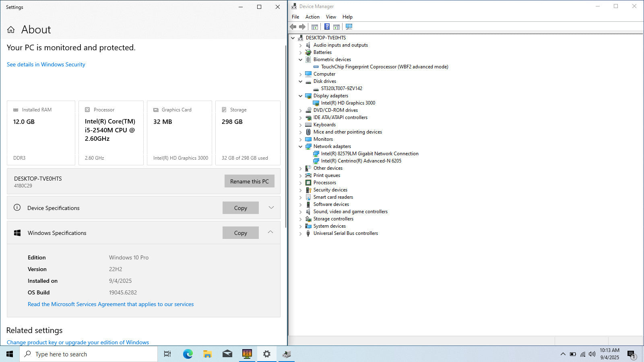This screenshot has height=362, width=644.
Task: Open the Microsoft Services Agreement link
Action: (x=111, y=304)
